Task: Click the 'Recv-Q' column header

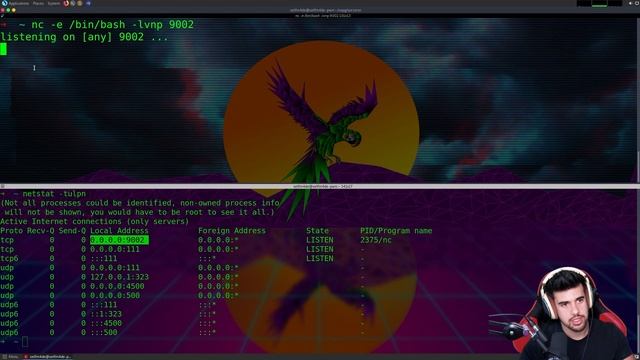Action: pos(40,231)
